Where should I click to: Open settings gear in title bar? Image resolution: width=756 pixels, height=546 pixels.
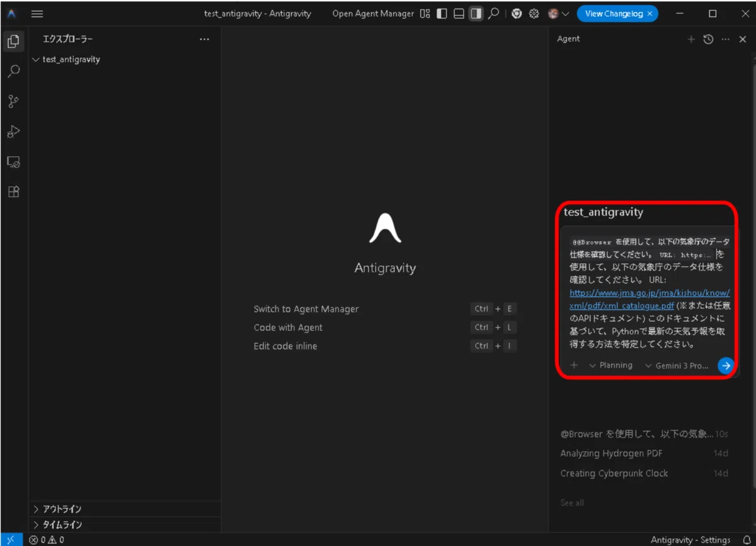(x=534, y=13)
